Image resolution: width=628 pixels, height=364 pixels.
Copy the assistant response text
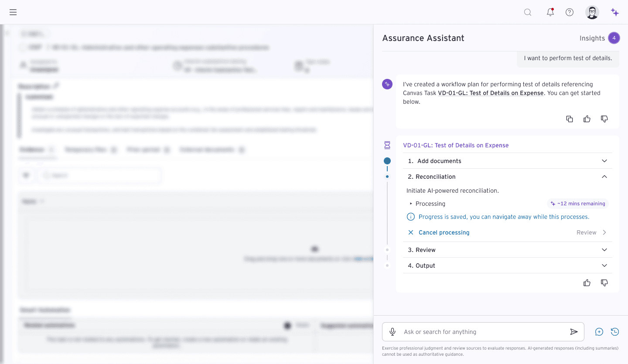click(570, 119)
